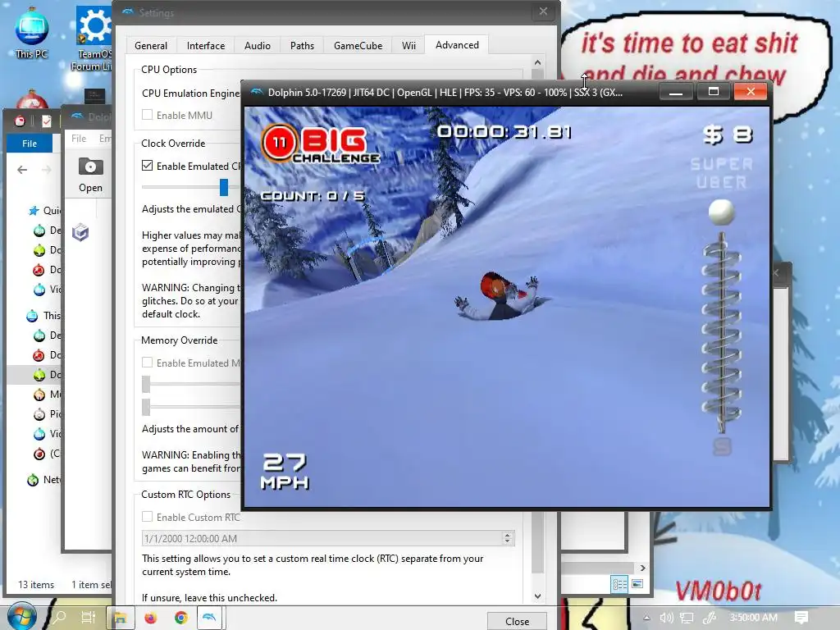Toggle Enable MMU checkbox
Image resolution: width=840 pixels, height=630 pixels.
tap(148, 115)
